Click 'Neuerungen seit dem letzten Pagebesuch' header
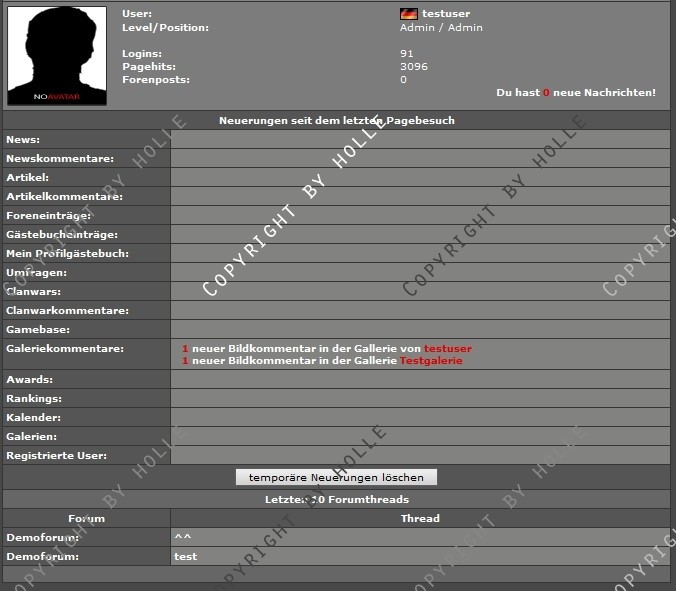 pyautogui.click(x=337, y=120)
